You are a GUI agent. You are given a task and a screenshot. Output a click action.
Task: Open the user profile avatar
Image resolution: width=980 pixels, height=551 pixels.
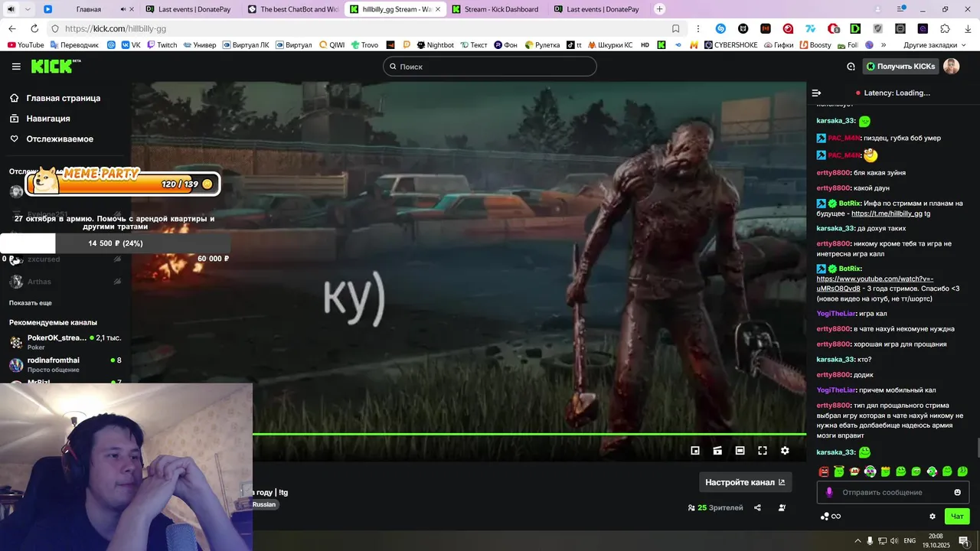(951, 67)
